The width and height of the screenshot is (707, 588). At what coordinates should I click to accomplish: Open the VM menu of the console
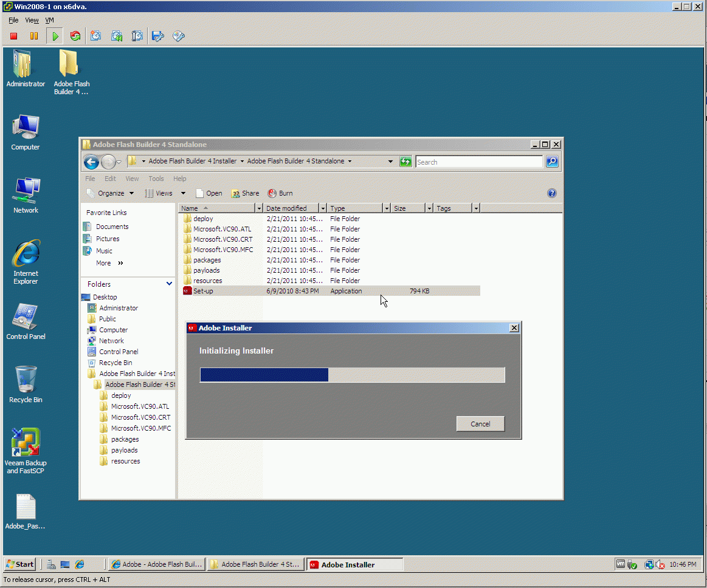(50, 20)
